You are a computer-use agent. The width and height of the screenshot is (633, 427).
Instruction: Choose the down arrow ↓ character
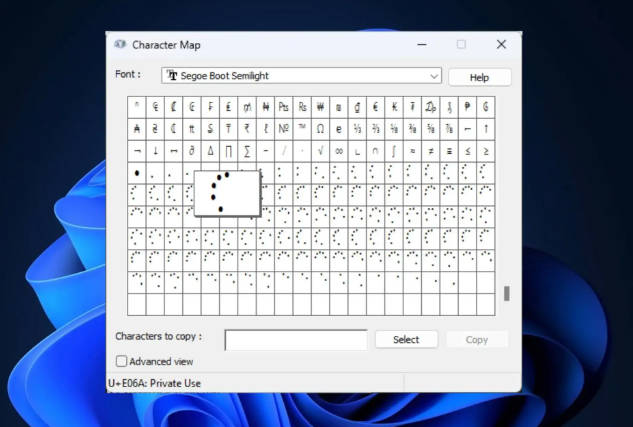(155, 151)
